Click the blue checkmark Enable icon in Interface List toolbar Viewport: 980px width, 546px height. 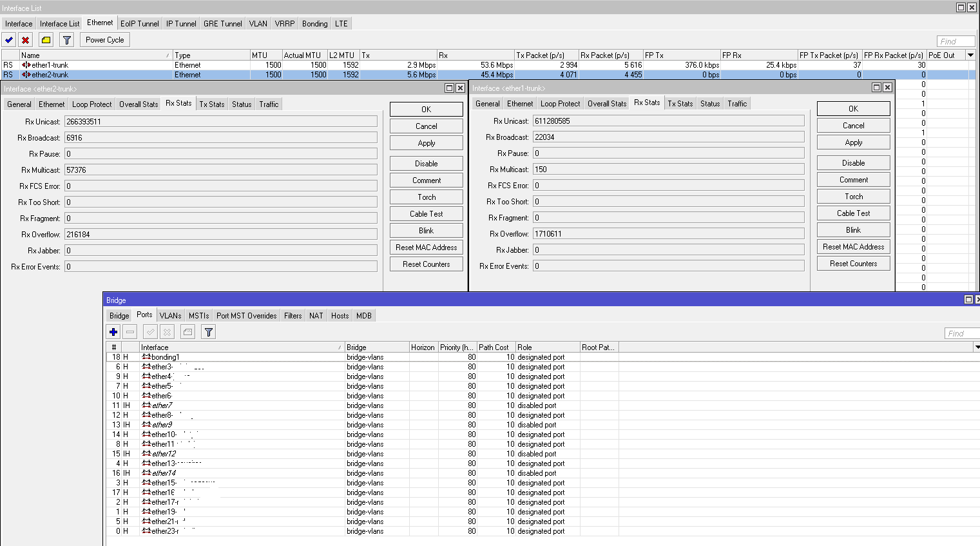pyautogui.click(x=9, y=40)
